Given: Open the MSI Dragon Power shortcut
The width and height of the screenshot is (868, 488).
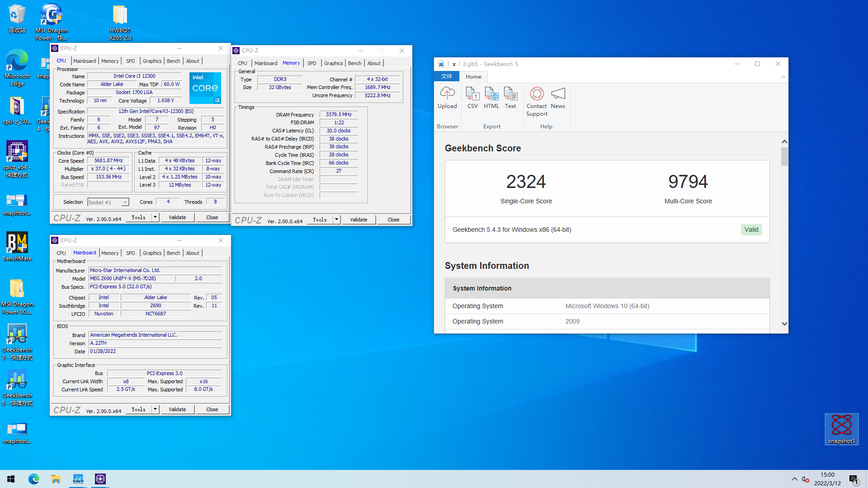Looking at the screenshot, I should (51, 22).
